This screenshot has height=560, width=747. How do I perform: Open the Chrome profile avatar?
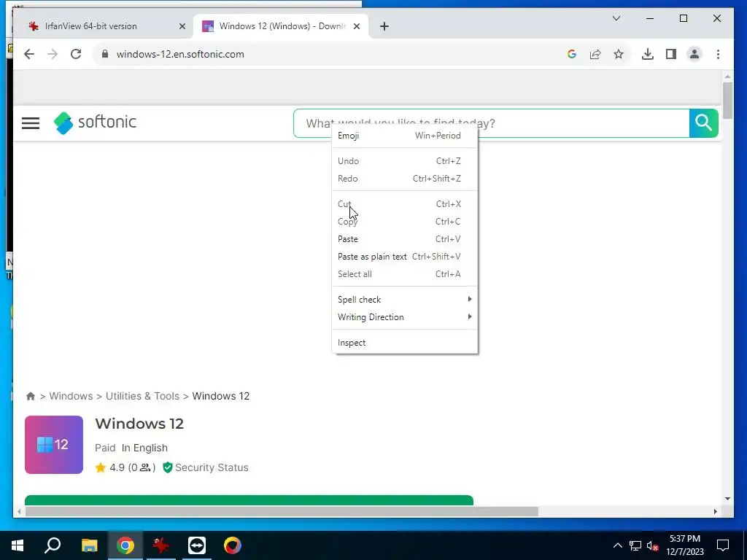point(694,54)
